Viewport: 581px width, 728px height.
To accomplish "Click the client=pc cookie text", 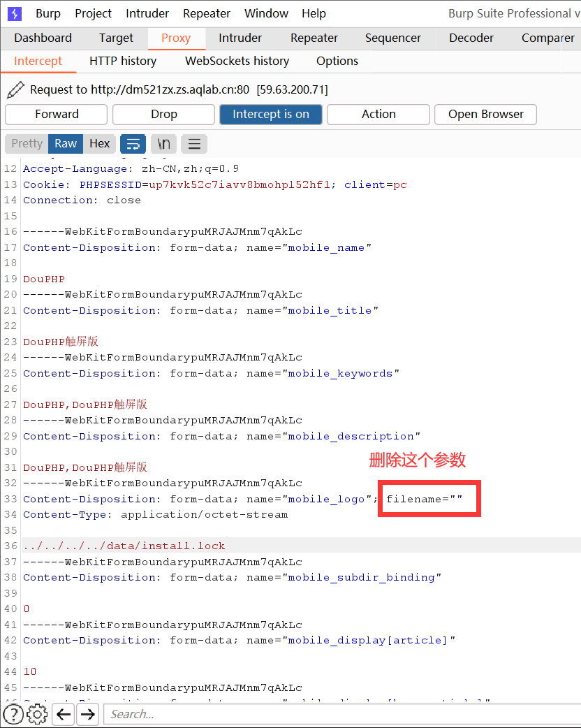I will pos(376,184).
